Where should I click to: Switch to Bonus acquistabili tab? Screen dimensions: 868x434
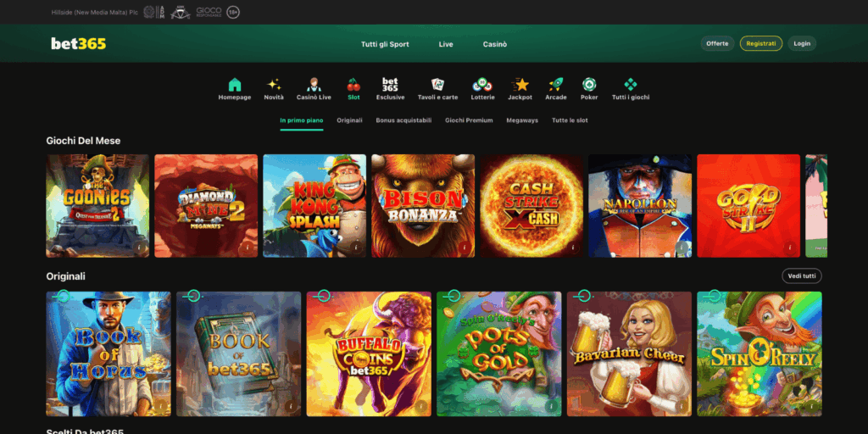pos(403,120)
